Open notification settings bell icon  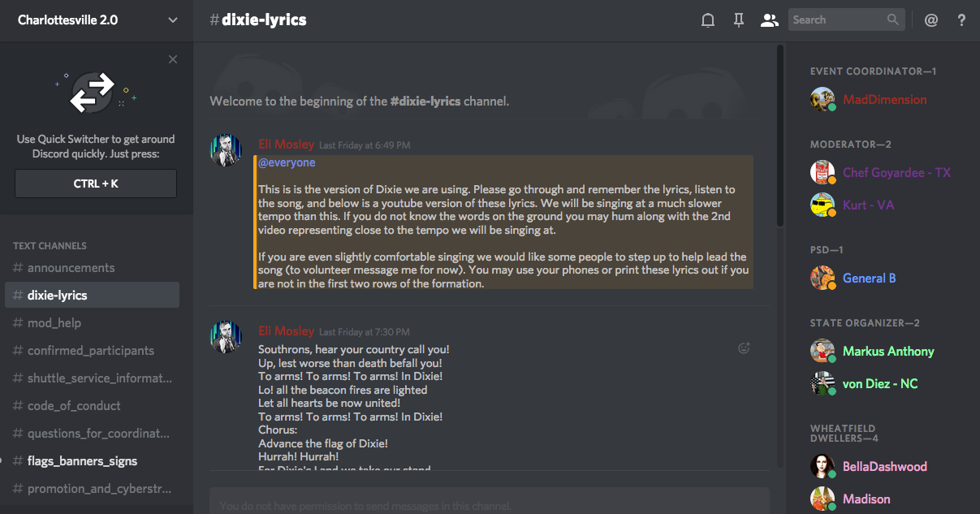coord(708,20)
